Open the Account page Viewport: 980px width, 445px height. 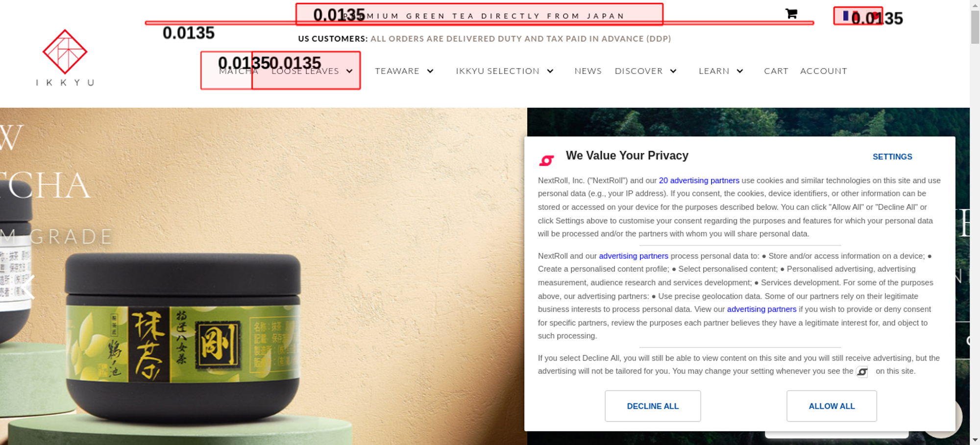point(824,71)
